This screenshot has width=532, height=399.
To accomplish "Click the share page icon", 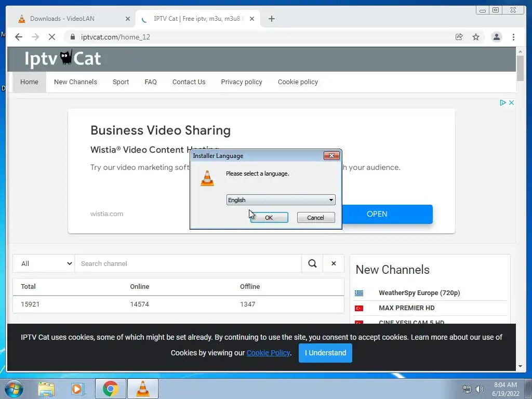I will click(459, 37).
